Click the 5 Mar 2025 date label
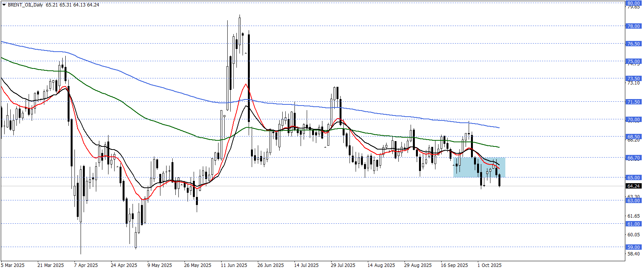The image size is (644, 270). pos(13,265)
